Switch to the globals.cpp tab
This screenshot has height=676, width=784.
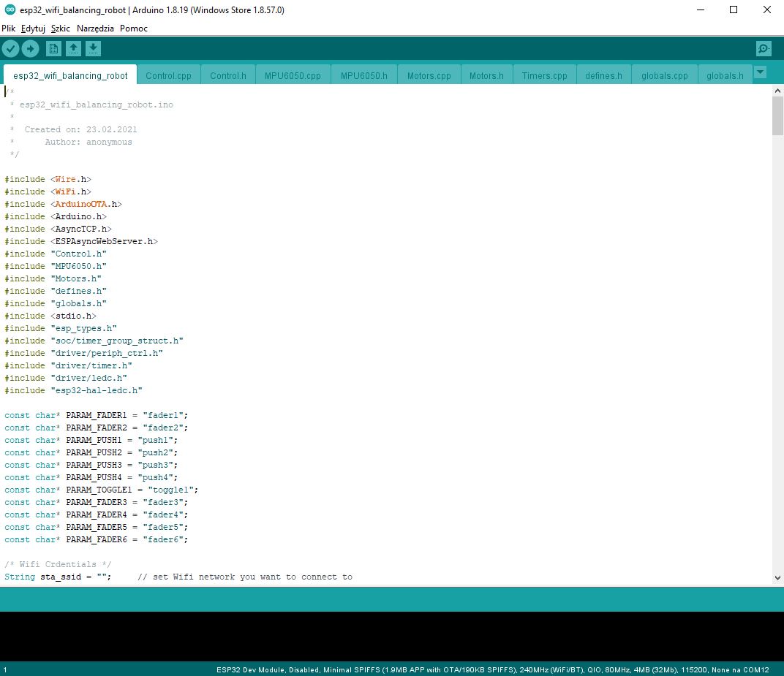click(665, 75)
